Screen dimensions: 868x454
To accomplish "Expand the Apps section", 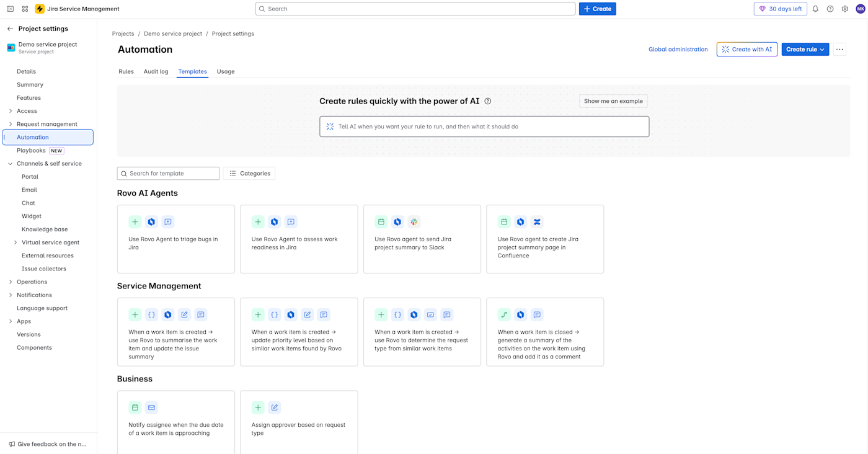I will coord(11,321).
